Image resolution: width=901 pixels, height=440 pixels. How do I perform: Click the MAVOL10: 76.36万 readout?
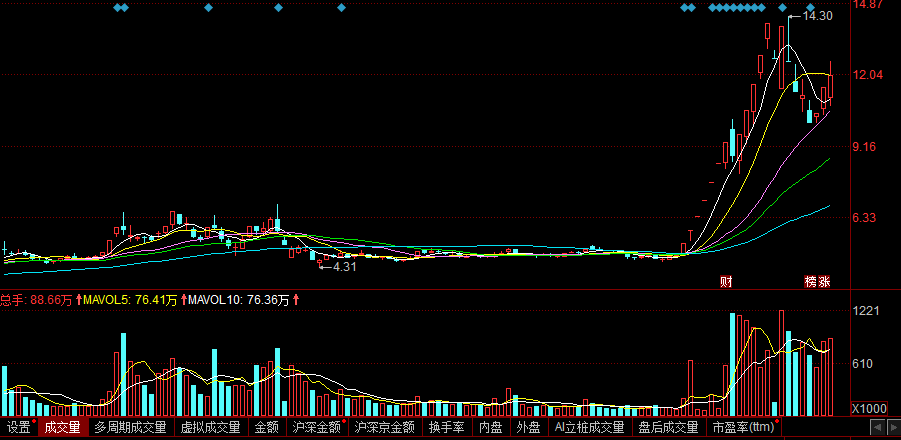[238, 299]
